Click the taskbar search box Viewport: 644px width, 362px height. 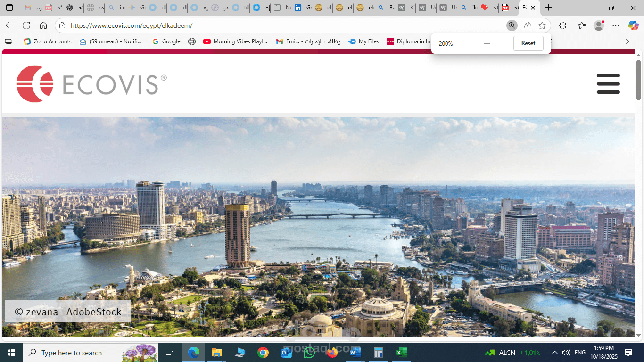pyautogui.click(x=91, y=353)
